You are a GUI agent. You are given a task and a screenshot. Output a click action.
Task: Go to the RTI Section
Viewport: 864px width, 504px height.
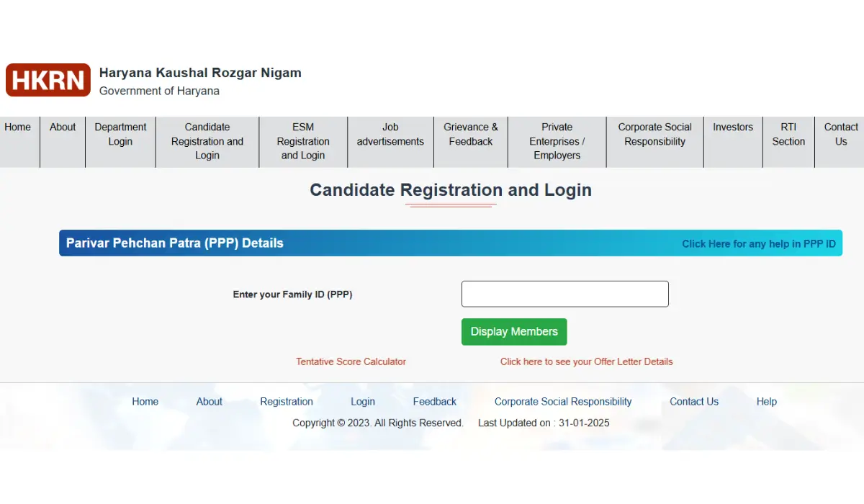788,135
